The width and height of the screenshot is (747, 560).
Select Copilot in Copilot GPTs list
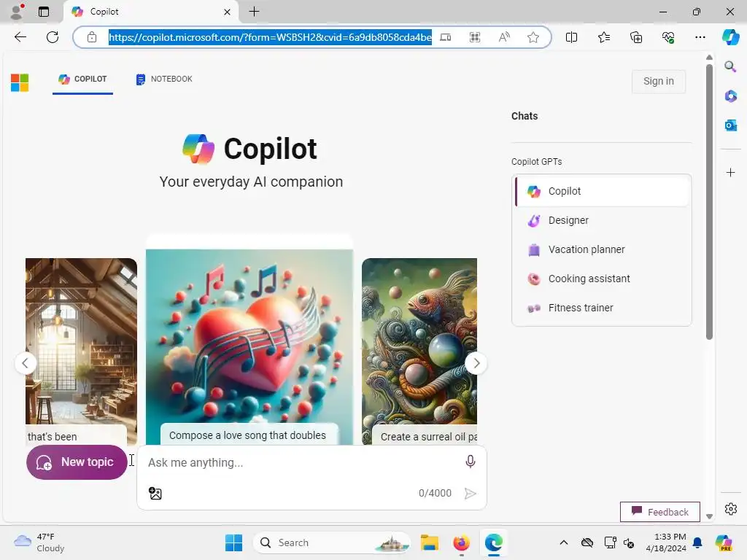[603, 191]
